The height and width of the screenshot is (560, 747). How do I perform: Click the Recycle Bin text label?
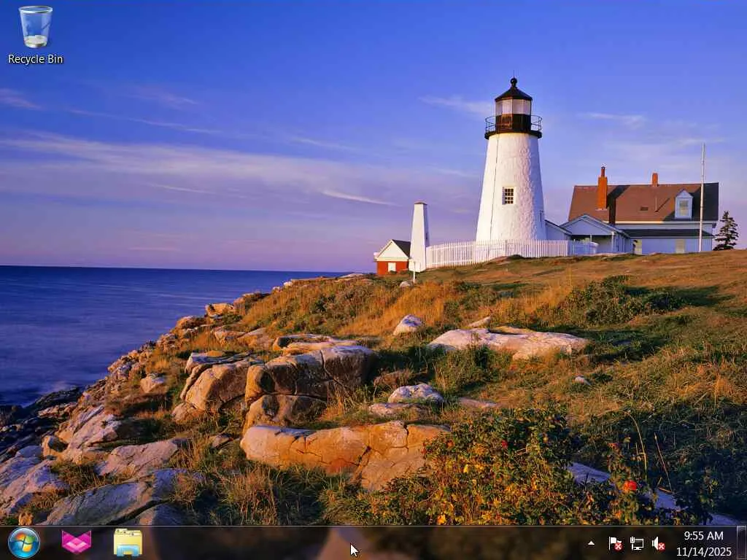pyautogui.click(x=35, y=59)
